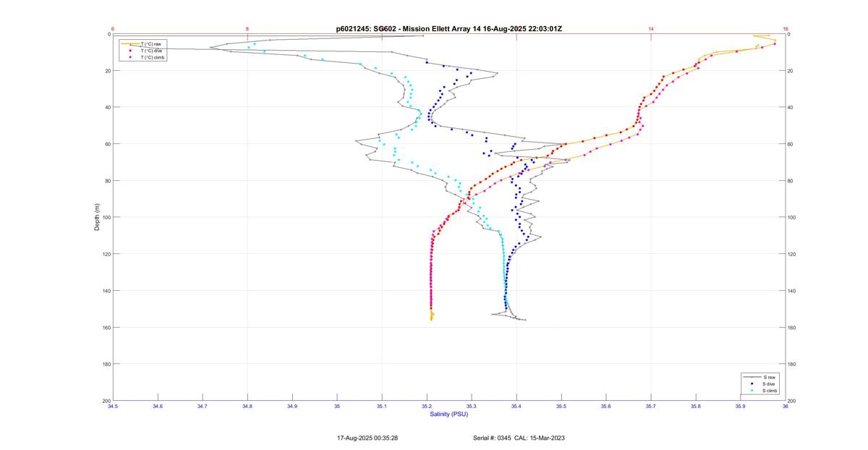Click the '35.1' salinity tick label

point(382,407)
